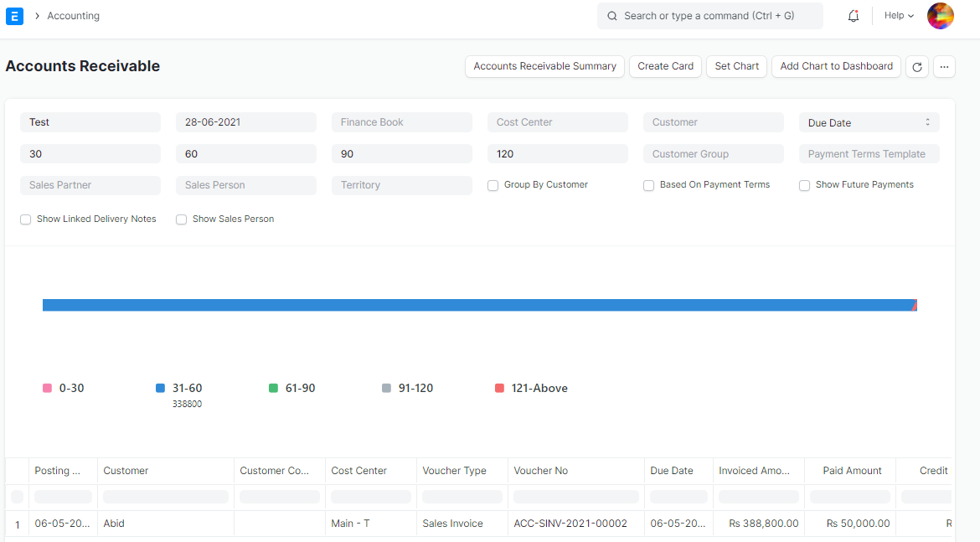This screenshot has width=980, height=542.
Task: Refresh the report with the reload icon
Action: [916, 66]
